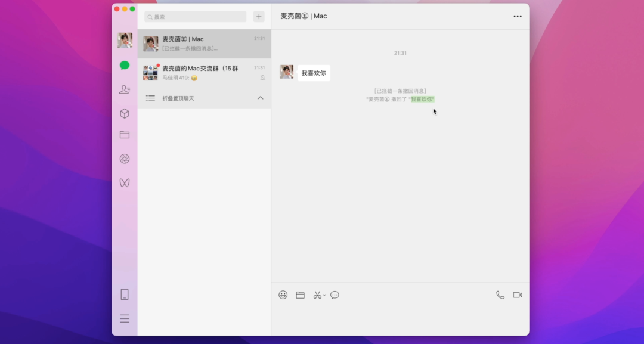Click the 折叠置顶聊天 list icon
Image resolution: width=644 pixels, height=344 pixels.
[x=150, y=98]
